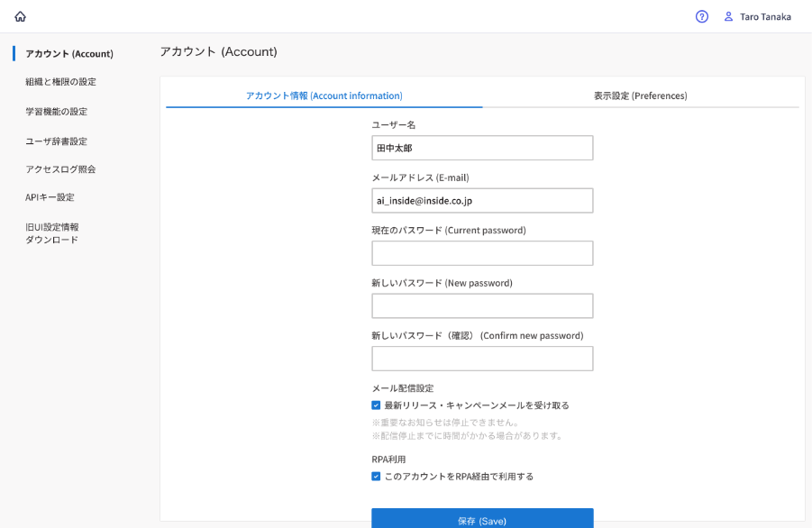Open 学習機能の設定 in sidebar
The height and width of the screenshot is (528, 812).
point(56,112)
